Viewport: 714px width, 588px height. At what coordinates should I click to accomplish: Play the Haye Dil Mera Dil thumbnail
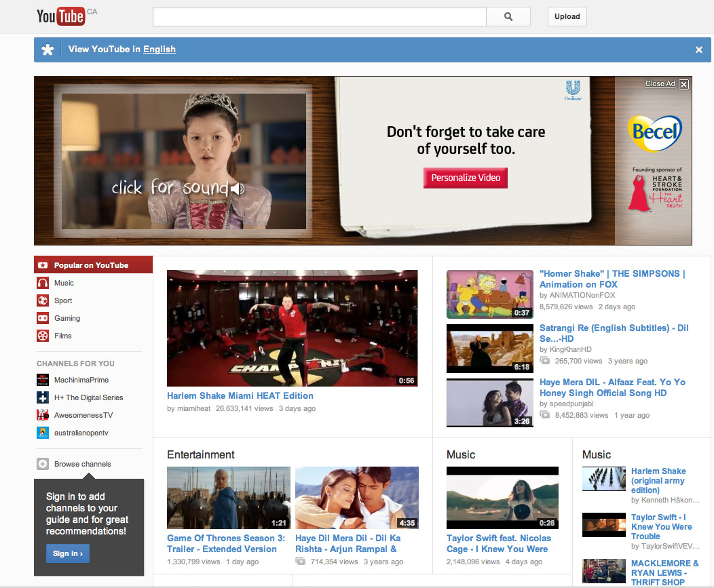(357, 497)
